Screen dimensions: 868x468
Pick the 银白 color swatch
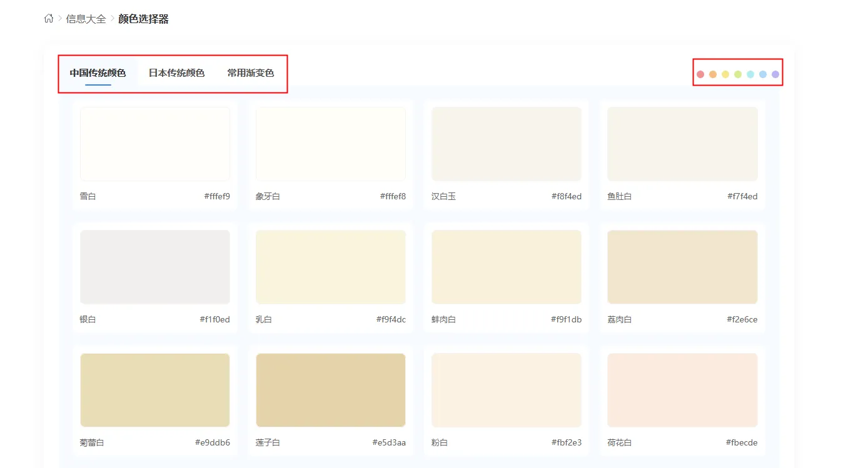[155, 267]
